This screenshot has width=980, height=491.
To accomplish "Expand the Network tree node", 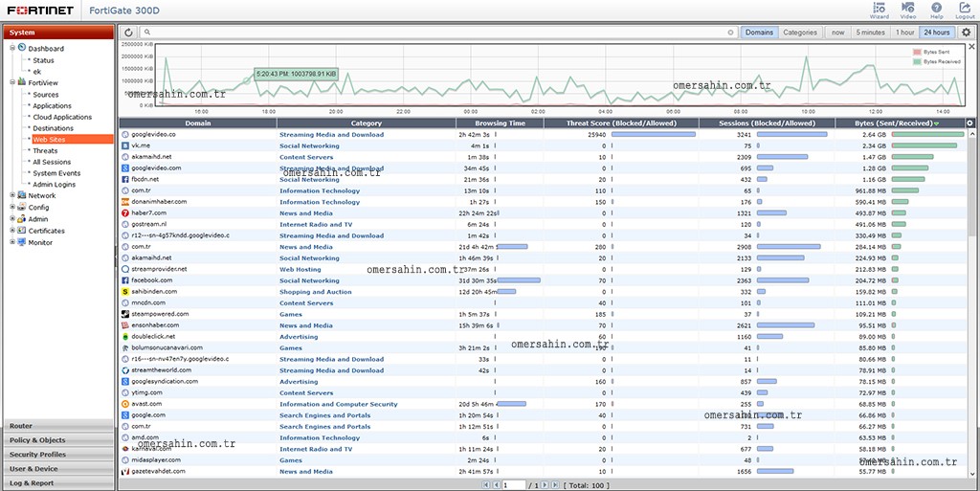I will [x=12, y=195].
